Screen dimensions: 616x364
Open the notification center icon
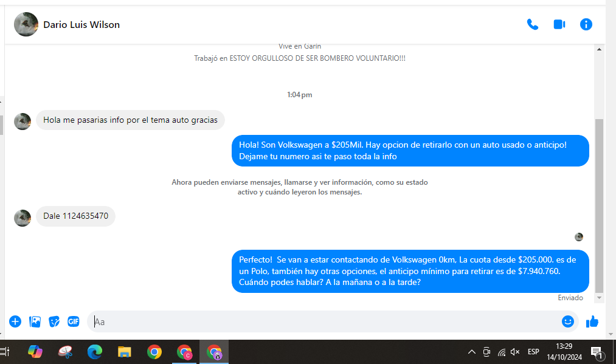tap(597, 352)
